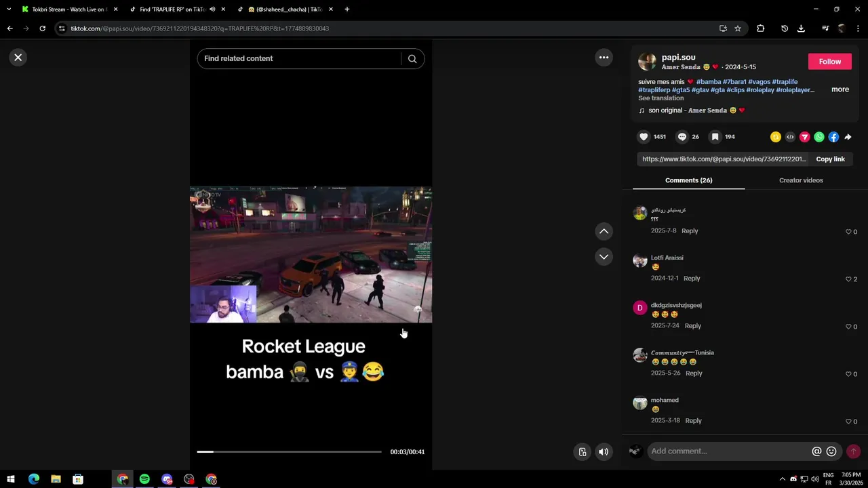Open the #traplife hashtag
This screenshot has width=868, height=488.
pyautogui.click(x=785, y=82)
